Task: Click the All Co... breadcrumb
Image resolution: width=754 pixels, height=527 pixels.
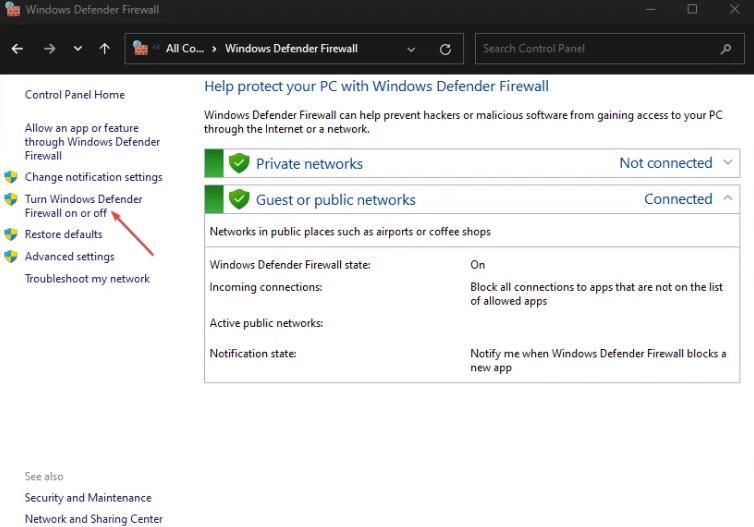Action: pyautogui.click(x=185, y=49)
